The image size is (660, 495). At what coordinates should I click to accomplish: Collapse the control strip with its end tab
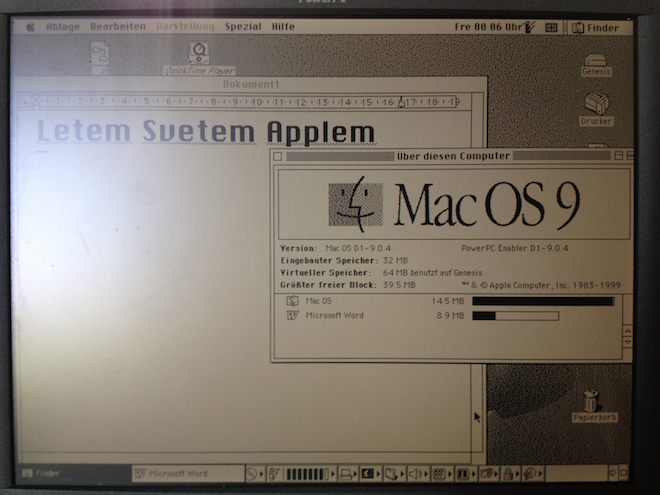(623, 473)
